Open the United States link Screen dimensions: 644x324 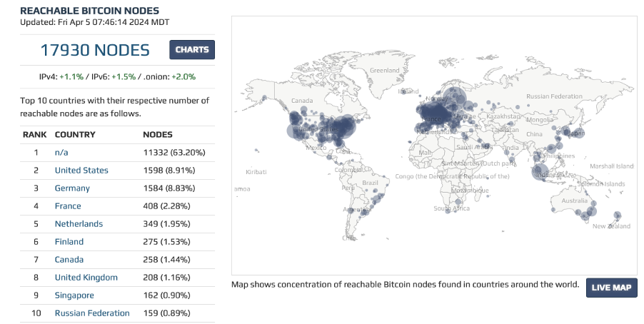point(81,171)
